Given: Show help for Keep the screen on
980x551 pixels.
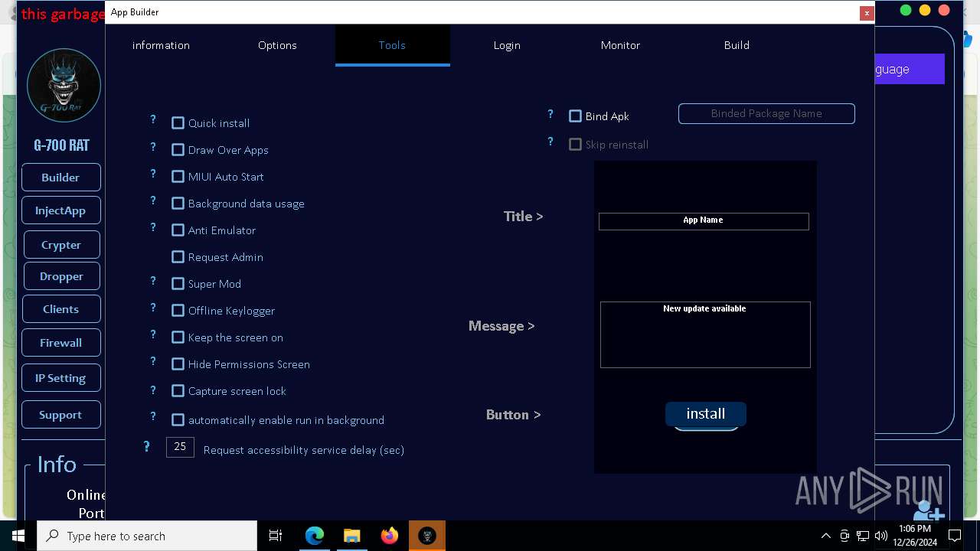Looking at the screenshot, I should (153, 334).
